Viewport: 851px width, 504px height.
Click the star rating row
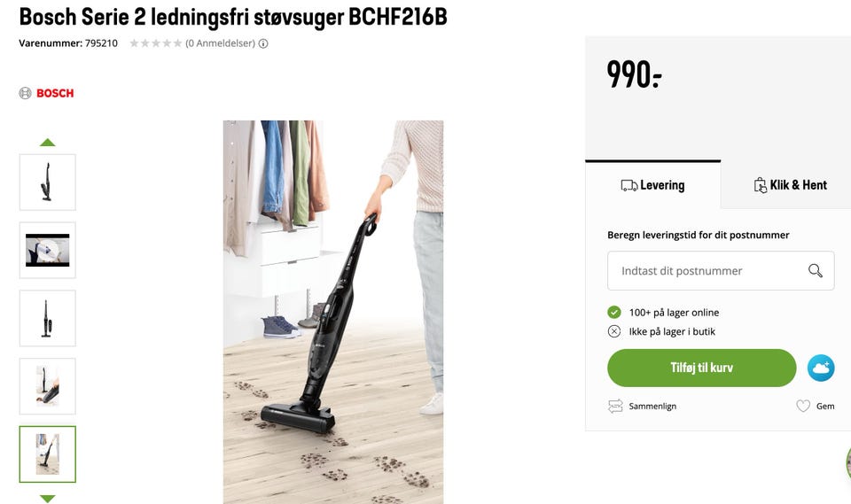tap(156, 43)
